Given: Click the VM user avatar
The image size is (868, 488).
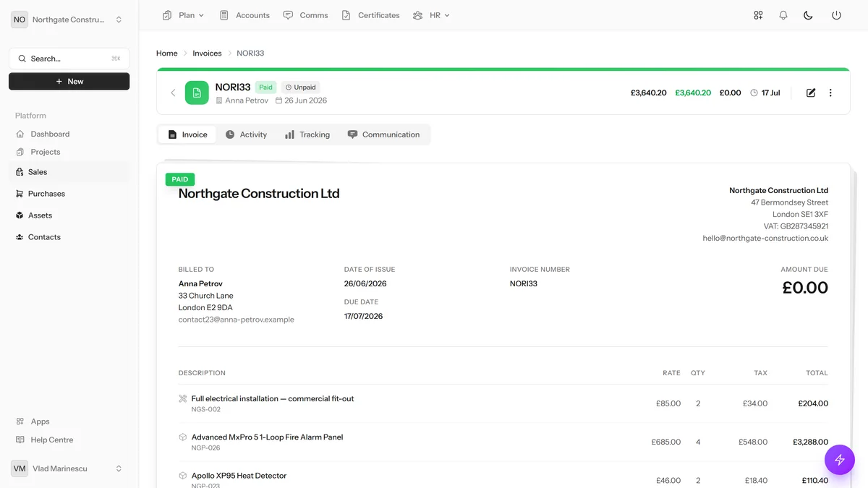Looking at the screenshot, I should [20, 468].
